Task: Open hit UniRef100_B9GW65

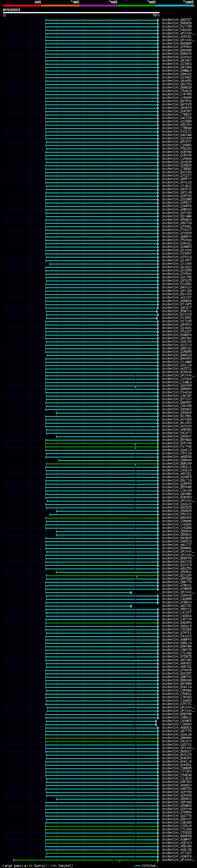Action: point(177,43)
